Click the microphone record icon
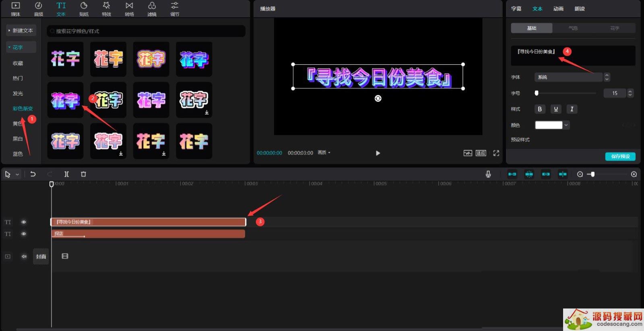The height and width of the screenshot is (331, 644). [x=488, y=174]
